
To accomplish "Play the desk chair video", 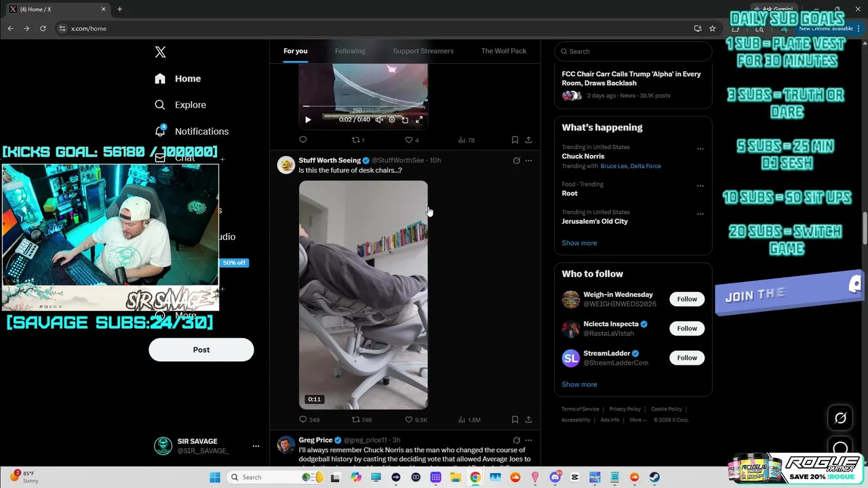I will [x=363, y=295].
